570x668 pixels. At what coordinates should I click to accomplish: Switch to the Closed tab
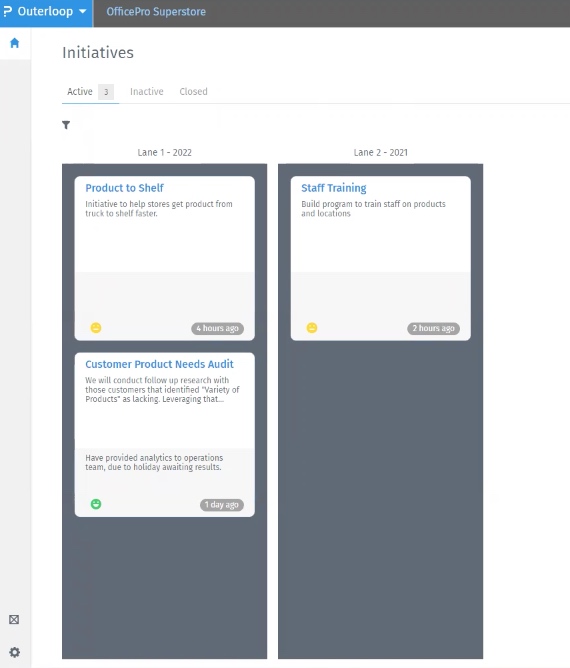tap(193, 92)
